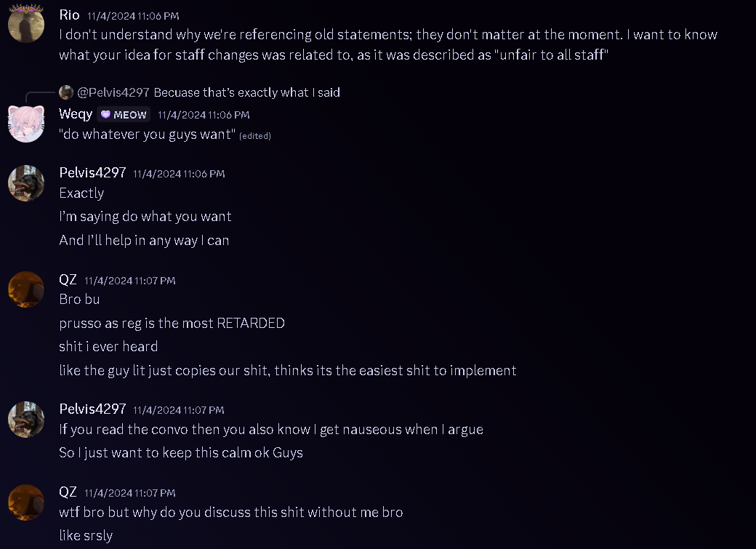756x549 pixels.
Task: Open Weqy's cat-ear avatar profile
Action: coord(26,123)
